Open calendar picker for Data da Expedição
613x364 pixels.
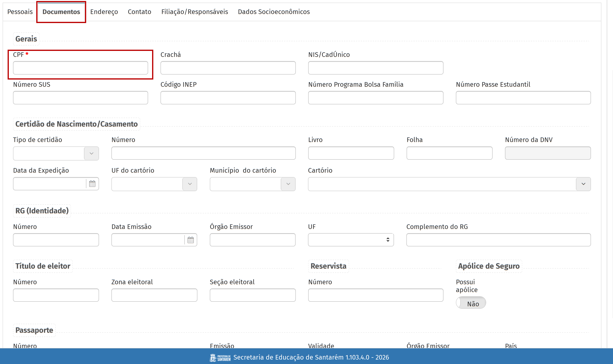click(92, 184)
